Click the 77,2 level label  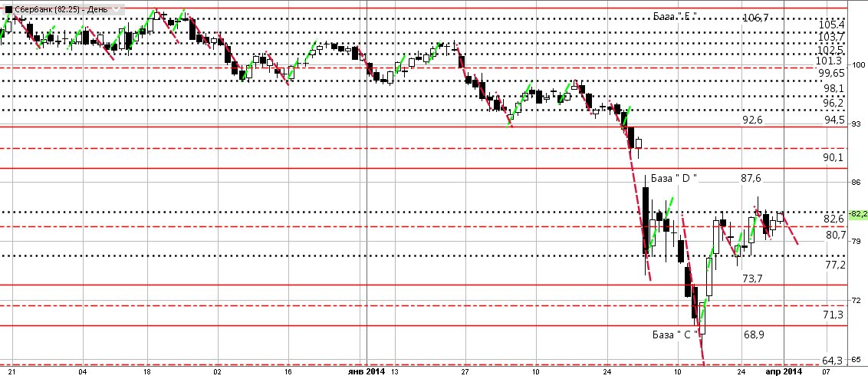[x=833, y=264]
